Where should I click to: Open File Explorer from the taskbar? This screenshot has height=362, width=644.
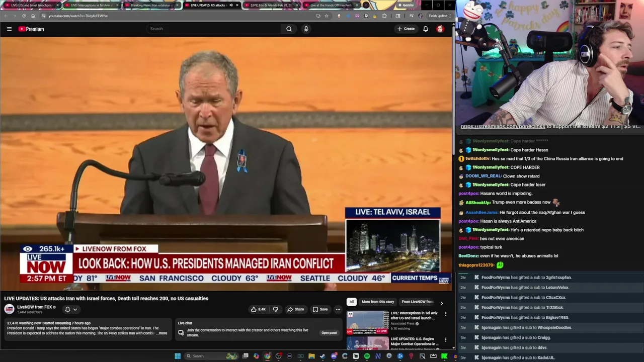[x=311, y=356]
